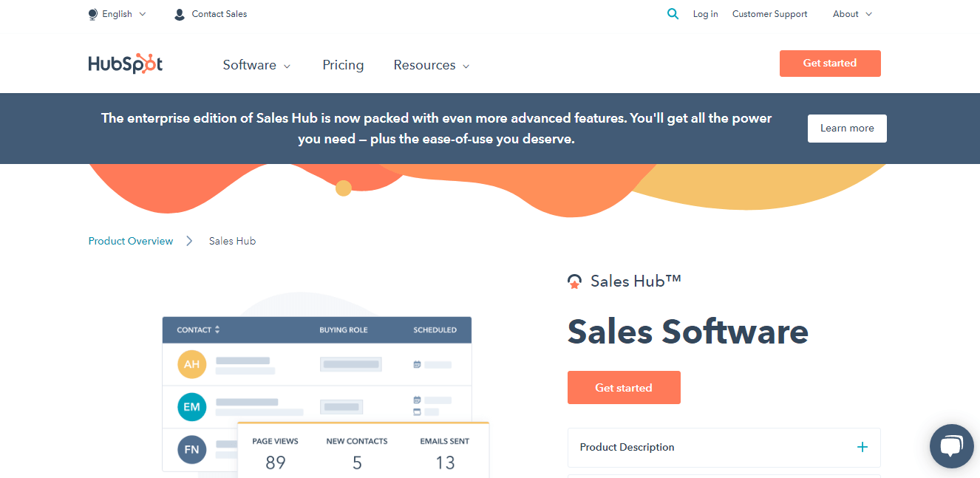This screenshot has width=980, height=478.
Task: Click Log in
Action: [x=705, y=14]
